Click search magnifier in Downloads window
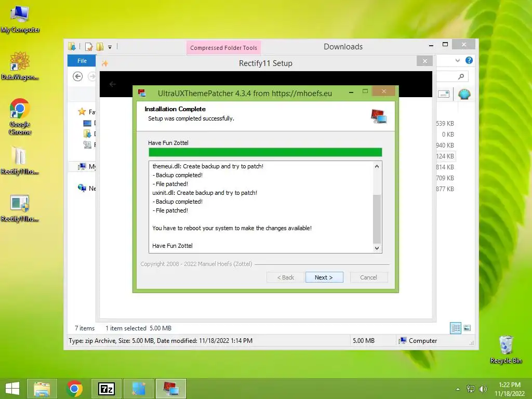The height and width of the screenshot is (399, 532). [x=461, y=76]
